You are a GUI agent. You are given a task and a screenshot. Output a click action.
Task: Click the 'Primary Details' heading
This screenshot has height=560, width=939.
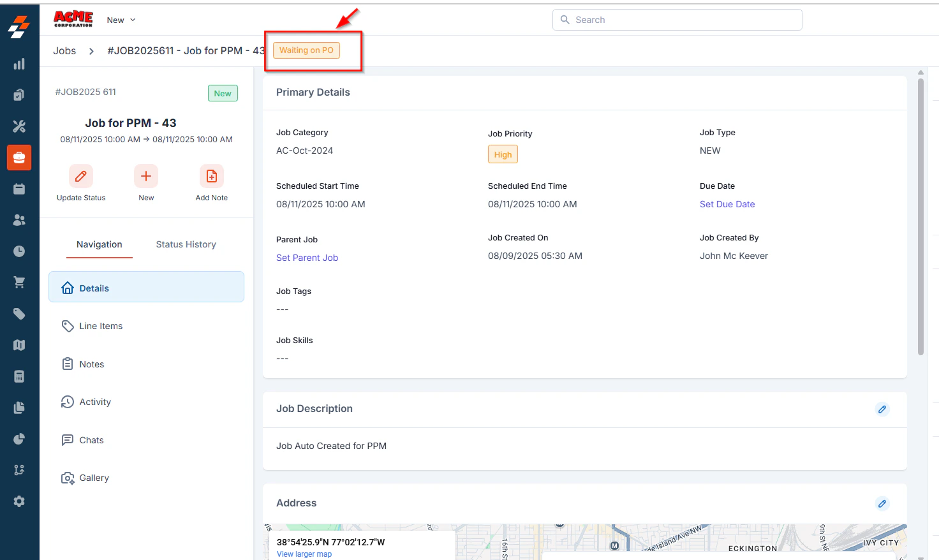point(313,92)
